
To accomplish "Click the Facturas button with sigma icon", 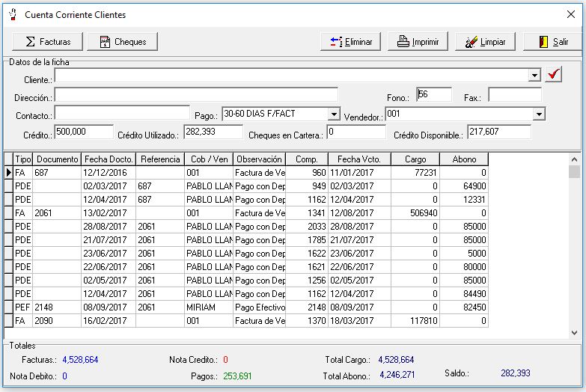I will pyautogui.click(x=47, y=42).
